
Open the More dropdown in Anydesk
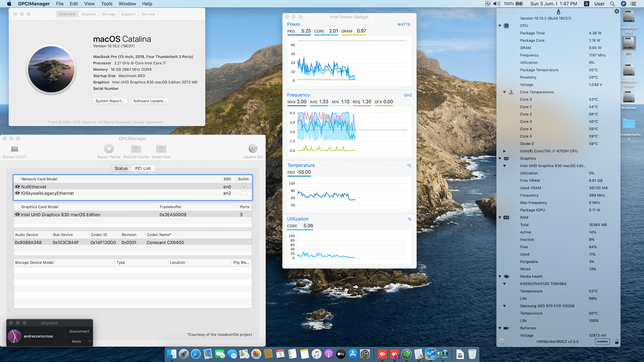(79, 341)
